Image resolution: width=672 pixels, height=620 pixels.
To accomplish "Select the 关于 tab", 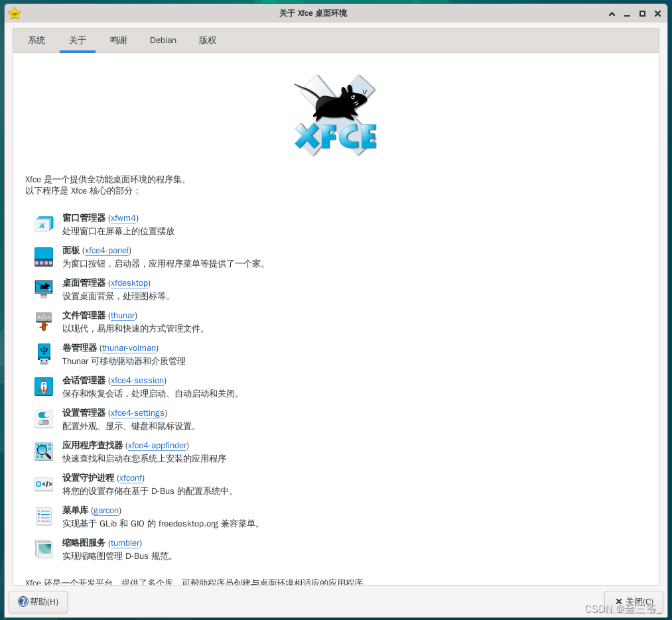I will (78, 40).
